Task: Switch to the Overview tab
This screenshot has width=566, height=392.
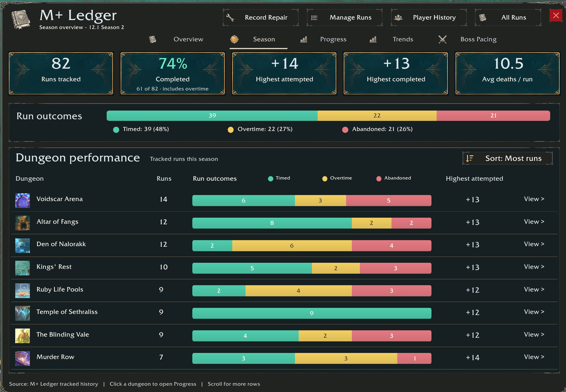Action: click(x=188, y=39)
